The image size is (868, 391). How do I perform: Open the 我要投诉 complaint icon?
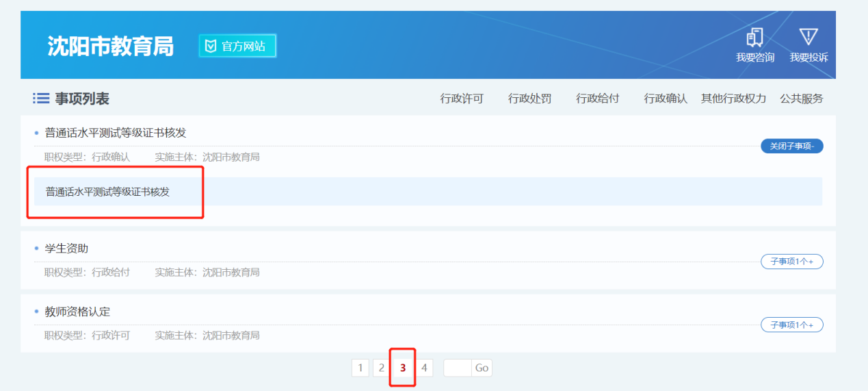click(x=808, y=37)
